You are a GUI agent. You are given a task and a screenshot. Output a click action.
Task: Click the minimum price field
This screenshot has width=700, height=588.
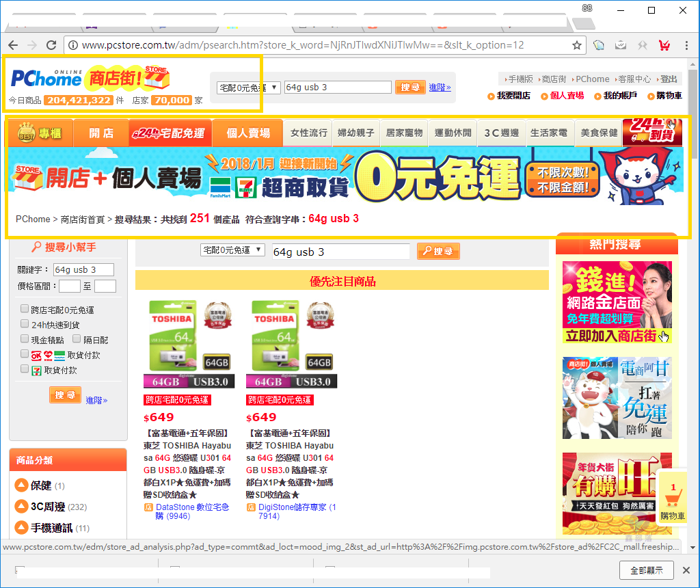(x=70, y=286)
